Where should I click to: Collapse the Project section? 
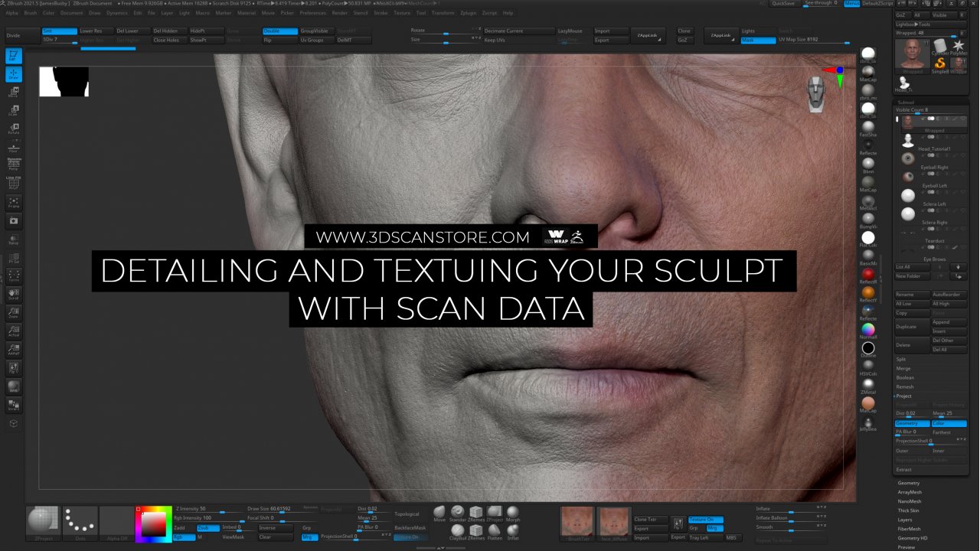[904, 396]
